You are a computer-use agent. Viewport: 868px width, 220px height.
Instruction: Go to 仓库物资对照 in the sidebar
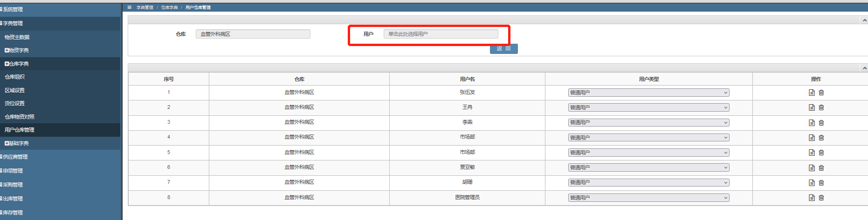pyautogui.click(x=20, y=117)
